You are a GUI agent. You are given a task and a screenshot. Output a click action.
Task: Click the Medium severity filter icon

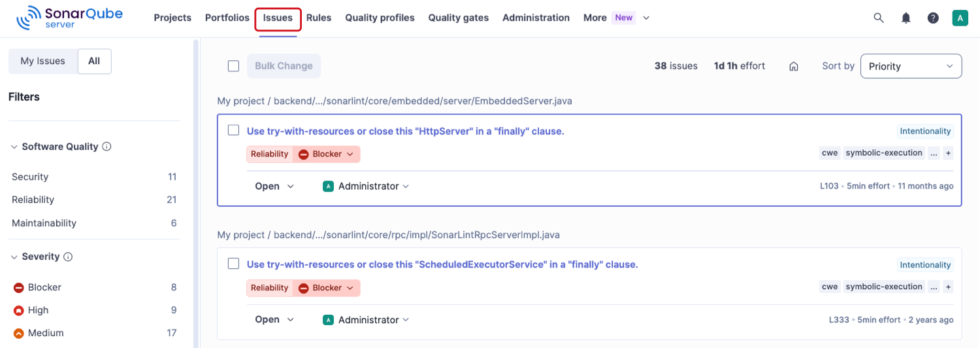tap(19, 333)
